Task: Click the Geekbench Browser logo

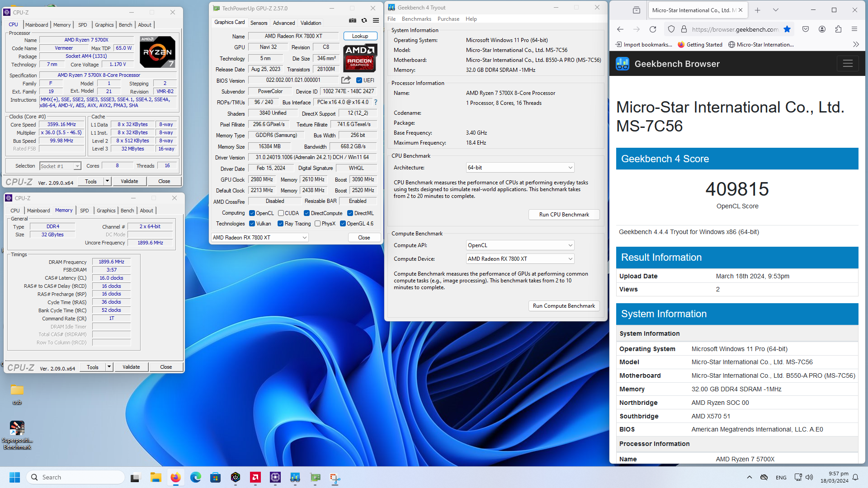Action: pyautogui.click(x=623, y=64)
